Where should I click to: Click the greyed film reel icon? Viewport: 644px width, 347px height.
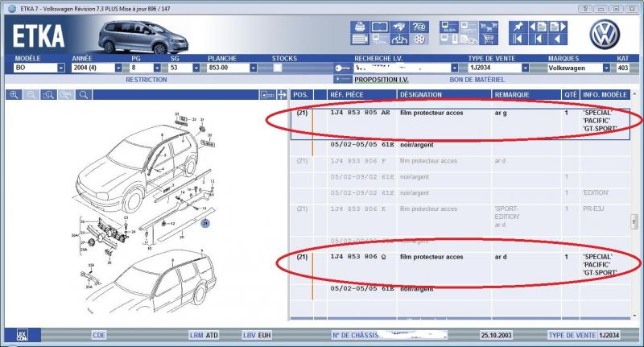419,39
